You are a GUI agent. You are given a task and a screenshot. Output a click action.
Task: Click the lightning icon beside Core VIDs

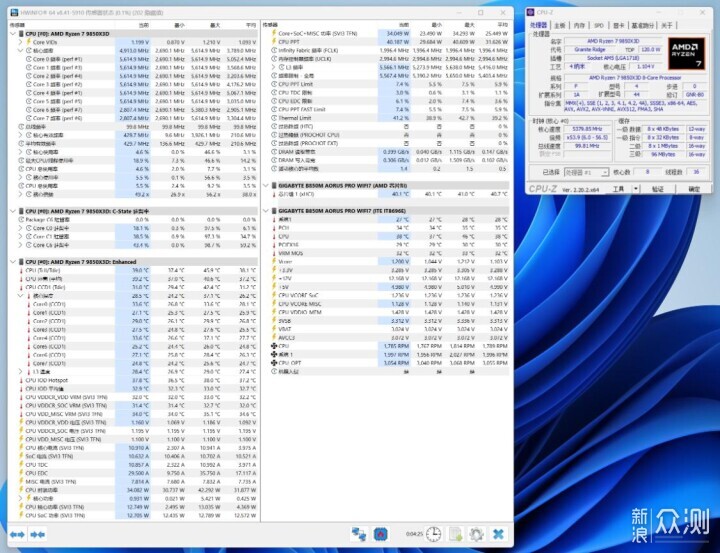click(x=28, y=42)
